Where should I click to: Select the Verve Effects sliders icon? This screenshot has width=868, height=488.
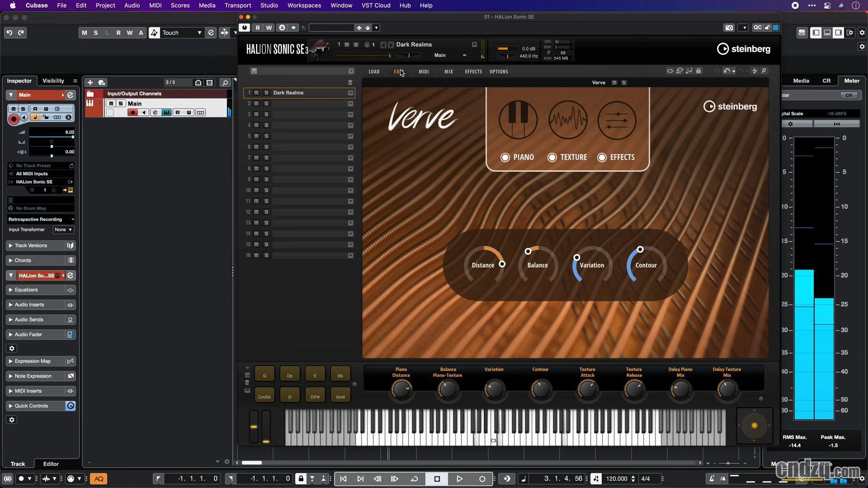[617, 120]
